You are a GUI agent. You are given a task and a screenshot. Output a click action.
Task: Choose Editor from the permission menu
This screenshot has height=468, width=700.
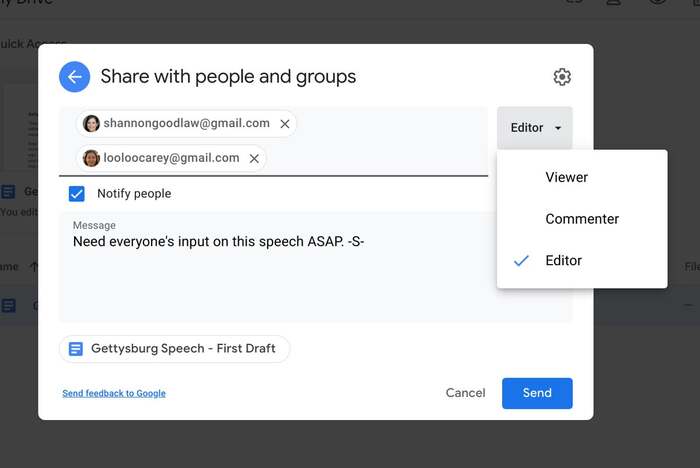click(x=563, y=260)
